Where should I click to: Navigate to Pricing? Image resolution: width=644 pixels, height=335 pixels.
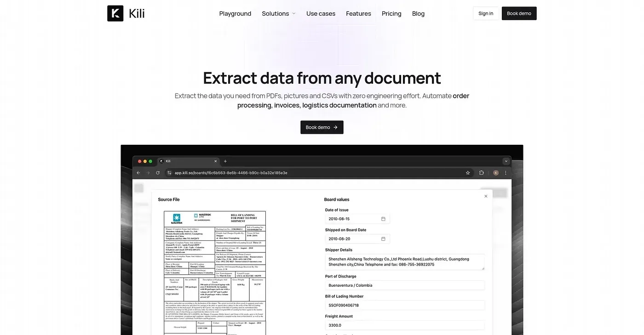pos(391,13)
